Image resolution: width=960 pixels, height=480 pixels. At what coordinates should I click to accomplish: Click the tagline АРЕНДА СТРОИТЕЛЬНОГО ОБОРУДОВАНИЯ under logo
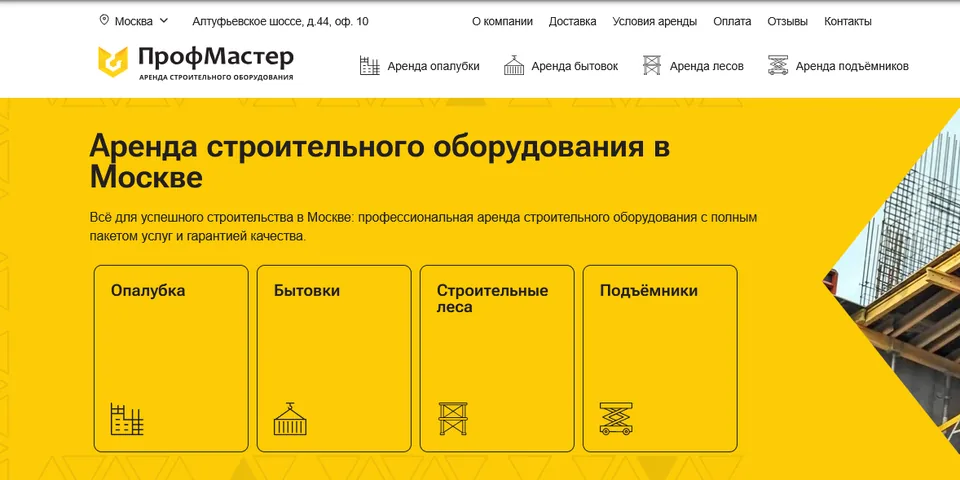216,77
